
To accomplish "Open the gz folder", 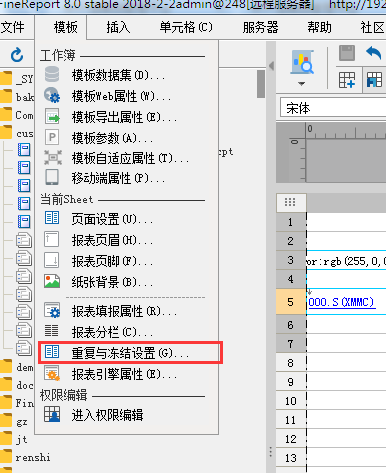I will (22, 422).
